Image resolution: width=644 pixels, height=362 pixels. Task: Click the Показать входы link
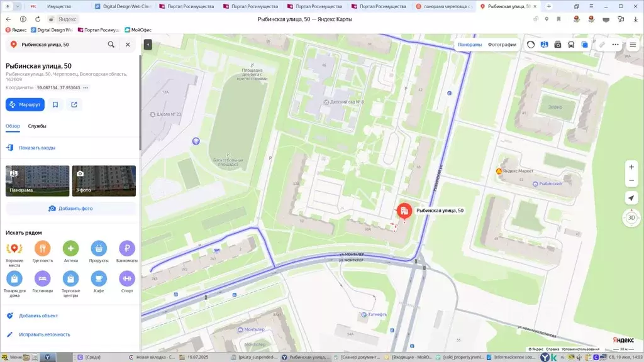37,148
